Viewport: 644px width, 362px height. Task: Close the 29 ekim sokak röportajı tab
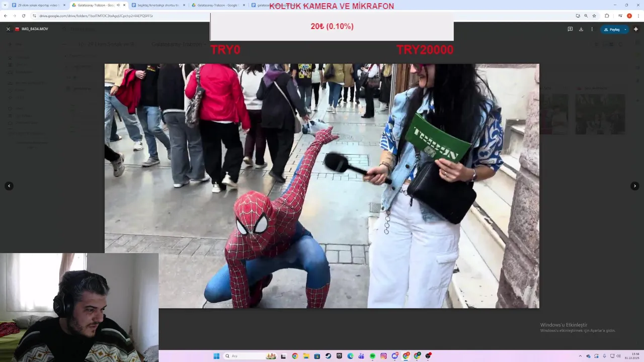[x=64, y=5]
